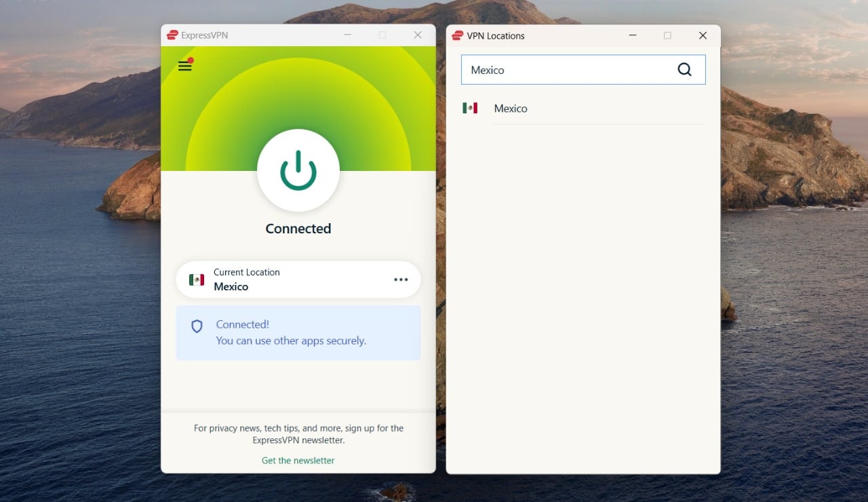Click the shield icon in the Connected banner

(x=197, y=326)
